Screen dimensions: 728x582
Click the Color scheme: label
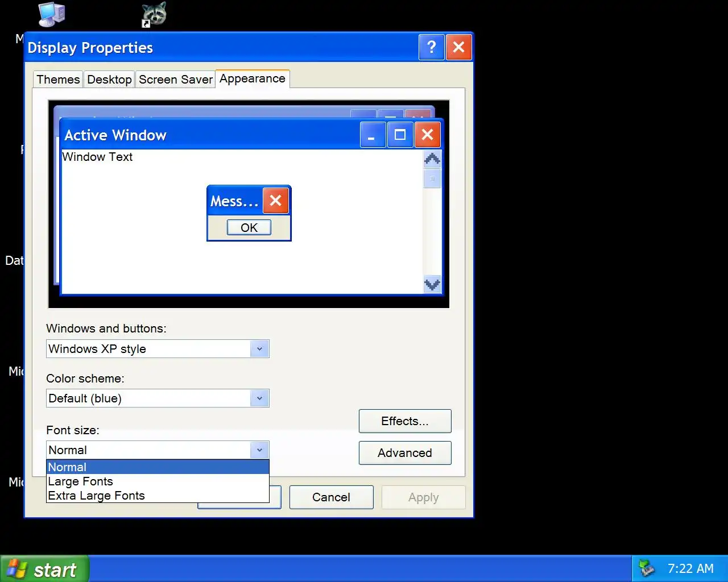pyautogui.click(x=85, y=379)
